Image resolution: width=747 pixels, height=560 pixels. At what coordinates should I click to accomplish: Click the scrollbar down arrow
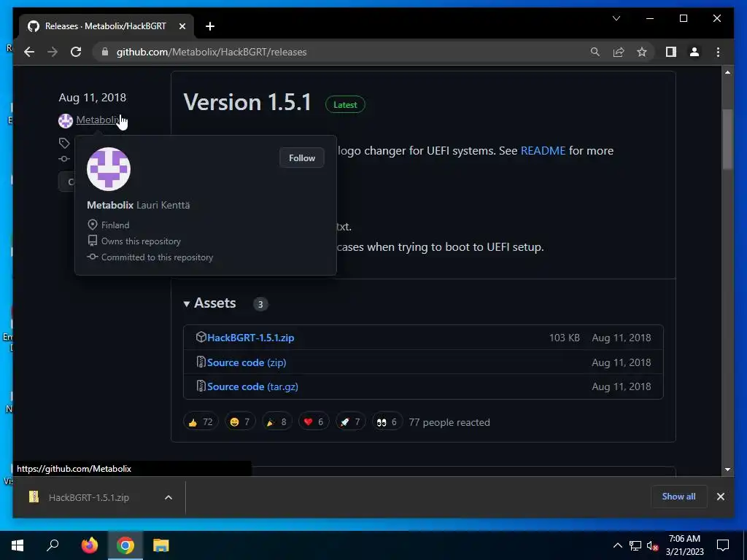click(x=727, y=469)
